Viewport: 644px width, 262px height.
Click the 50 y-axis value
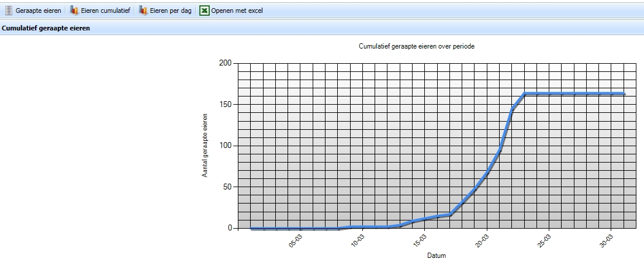(x=227, y=187)
